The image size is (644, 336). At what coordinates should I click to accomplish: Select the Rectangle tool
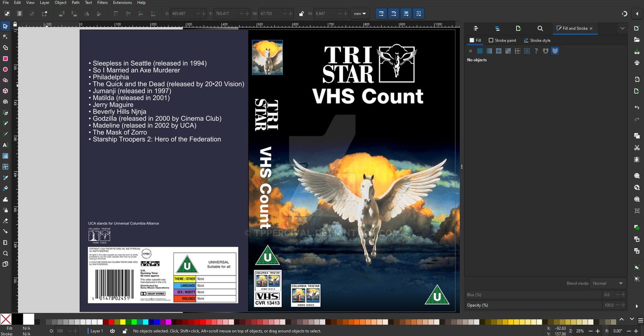point(5,59)
